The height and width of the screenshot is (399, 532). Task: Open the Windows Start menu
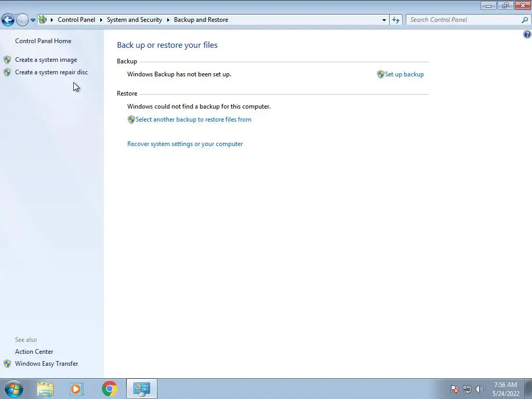click(x=14, y=389)
